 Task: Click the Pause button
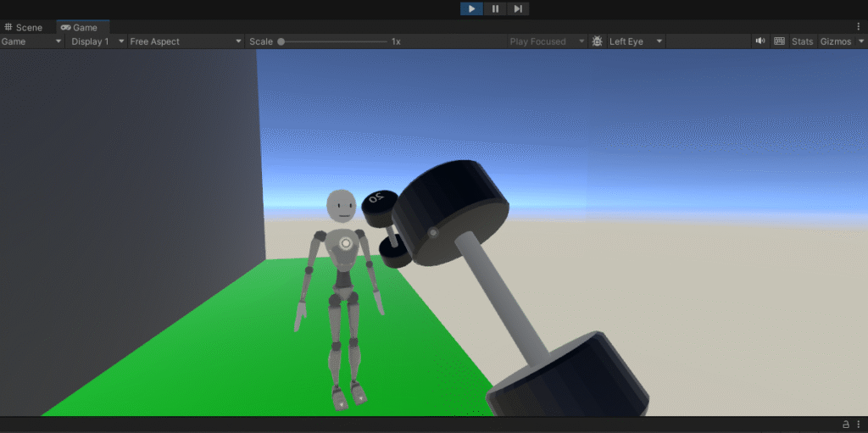click(x=495, y=8)
